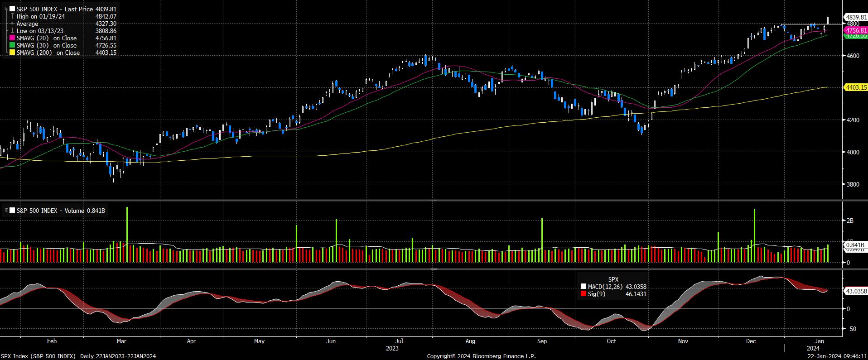
Task: Click the 4200 price axis label
Action: 853,120
